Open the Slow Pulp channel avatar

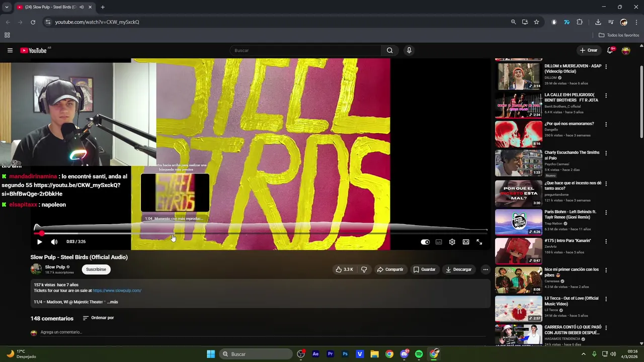point(36,269)
